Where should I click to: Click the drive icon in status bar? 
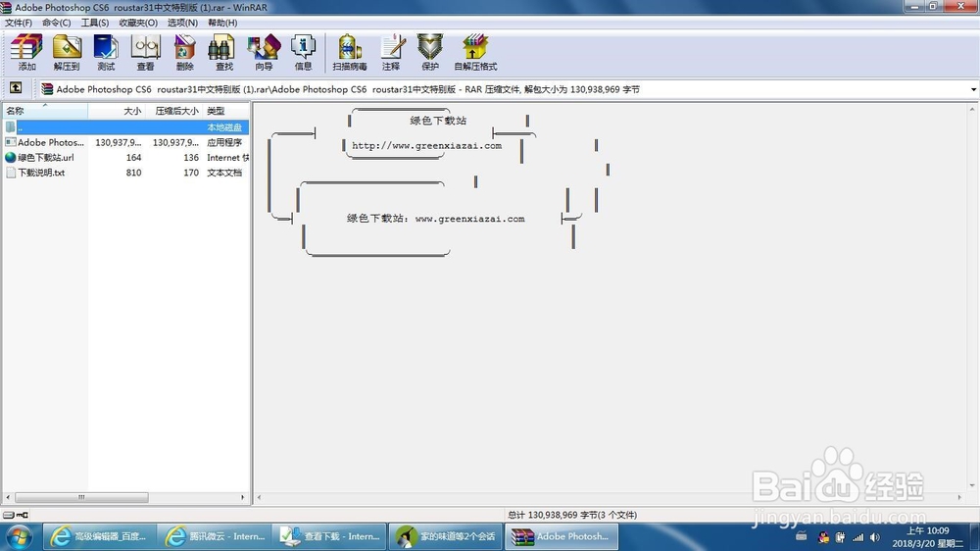[8, 516]
